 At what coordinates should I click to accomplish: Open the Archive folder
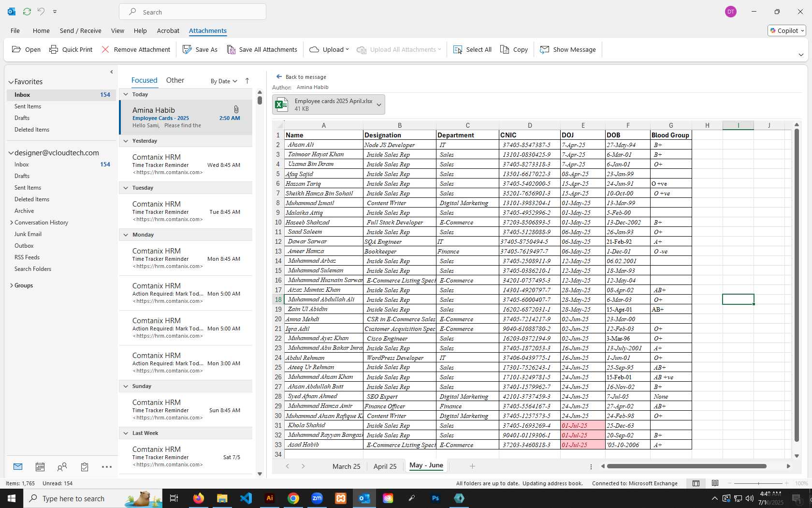pos(24,211)
